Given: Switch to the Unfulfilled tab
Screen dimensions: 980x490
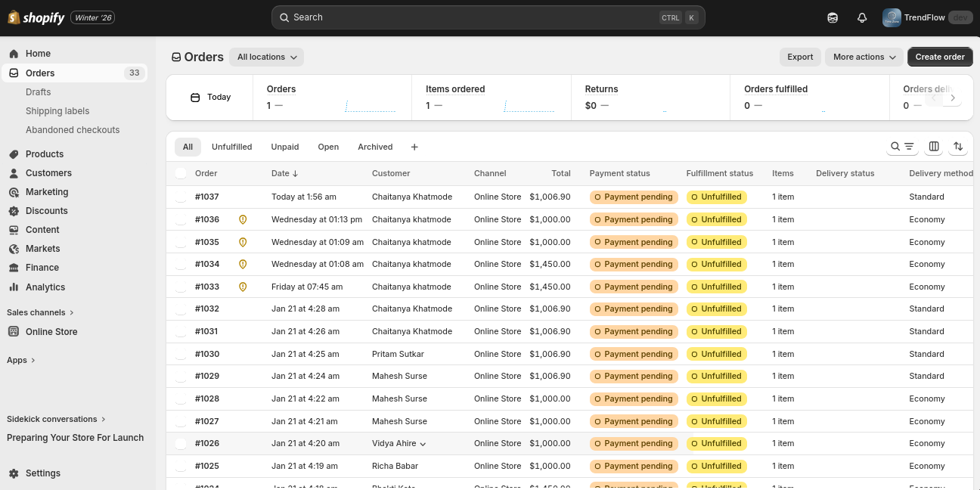Looking at the screenshot, I should (232, 147).
